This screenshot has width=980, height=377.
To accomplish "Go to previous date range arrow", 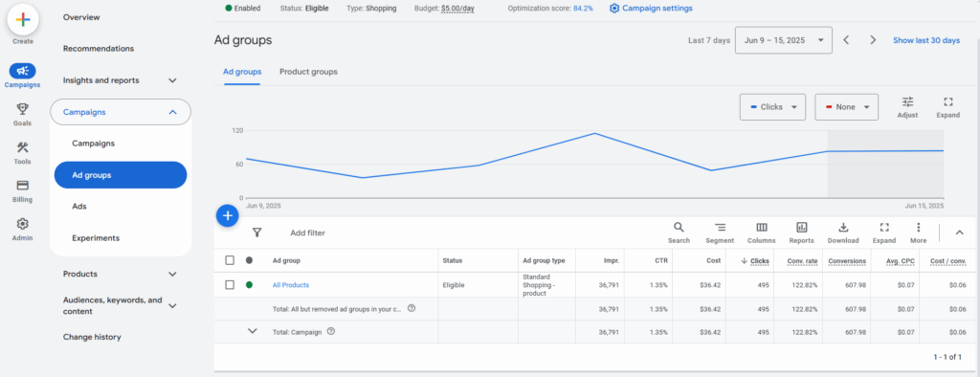I will coord(846,40).
